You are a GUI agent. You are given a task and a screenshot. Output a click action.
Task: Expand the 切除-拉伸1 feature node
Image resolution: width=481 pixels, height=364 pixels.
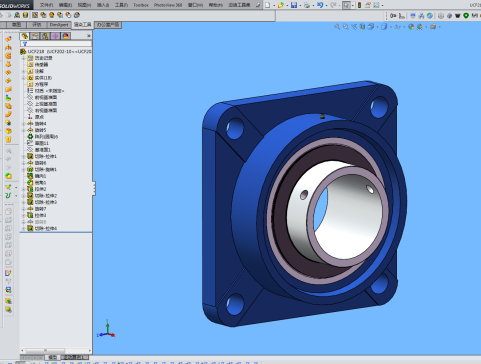coord(23,156)
